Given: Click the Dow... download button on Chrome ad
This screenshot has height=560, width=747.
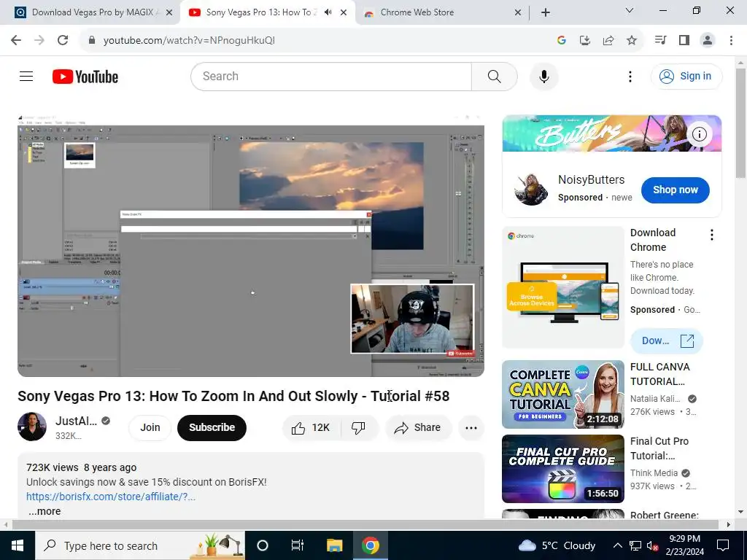Looking at the screenshot, I should [x=667, y=341].
